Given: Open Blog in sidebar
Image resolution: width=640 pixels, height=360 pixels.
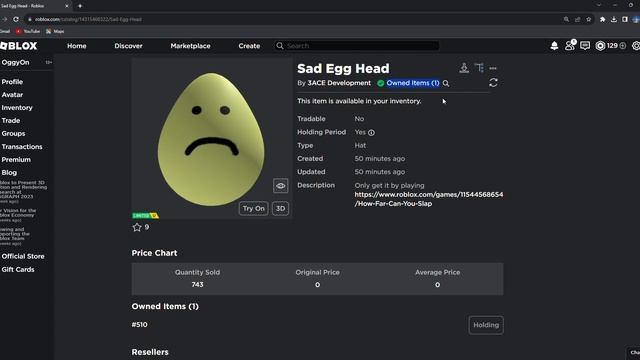Looking at the screenshot, I should pos(9,173).
